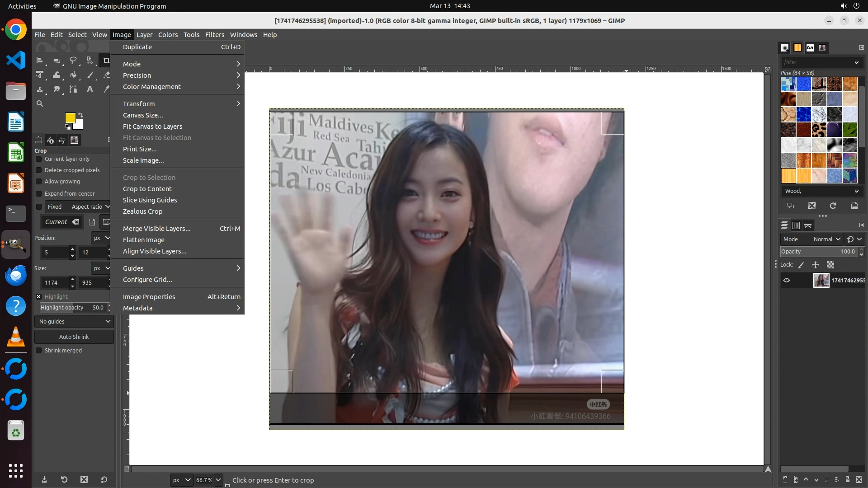Screen dimensions: 868x488
Task: Disable the Highlight checkbox
Action: click(x=39, y=297)
